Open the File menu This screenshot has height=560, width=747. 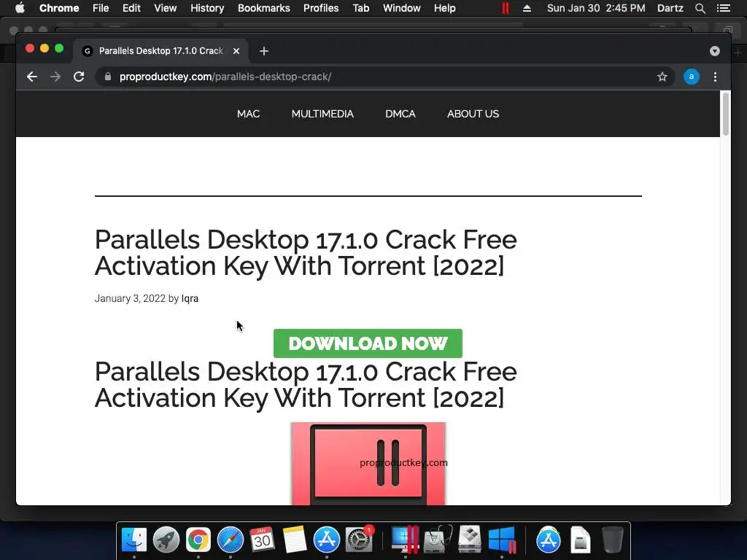click(101, 8)
